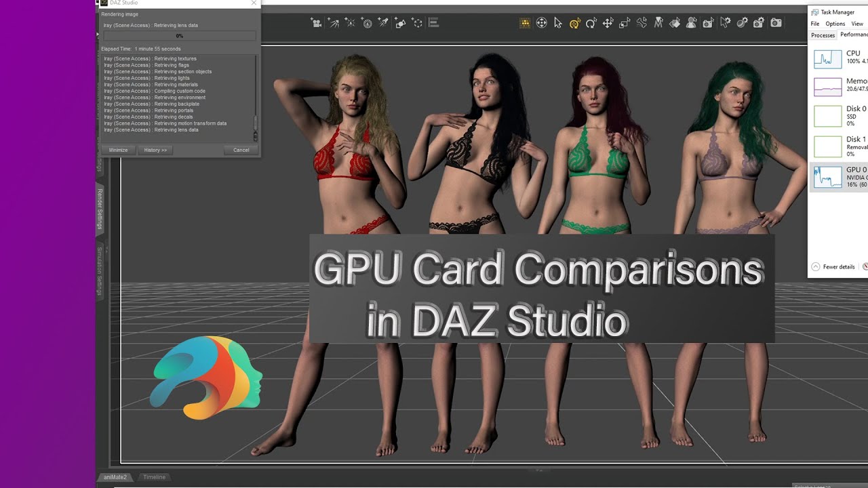The image size is (868, 488).
Task: Open the Align tool icon
Action: pyautogui.click(x=433, y=23)
